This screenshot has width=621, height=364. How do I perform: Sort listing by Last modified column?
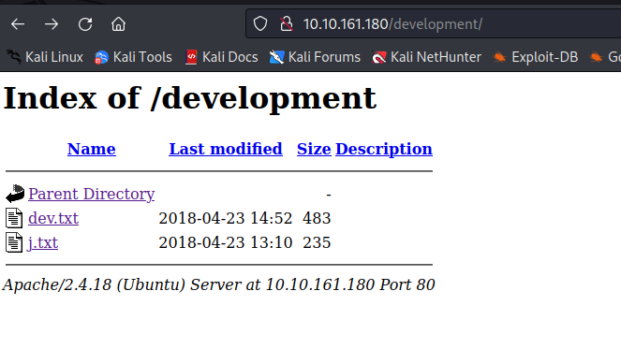tap(226, 149)
